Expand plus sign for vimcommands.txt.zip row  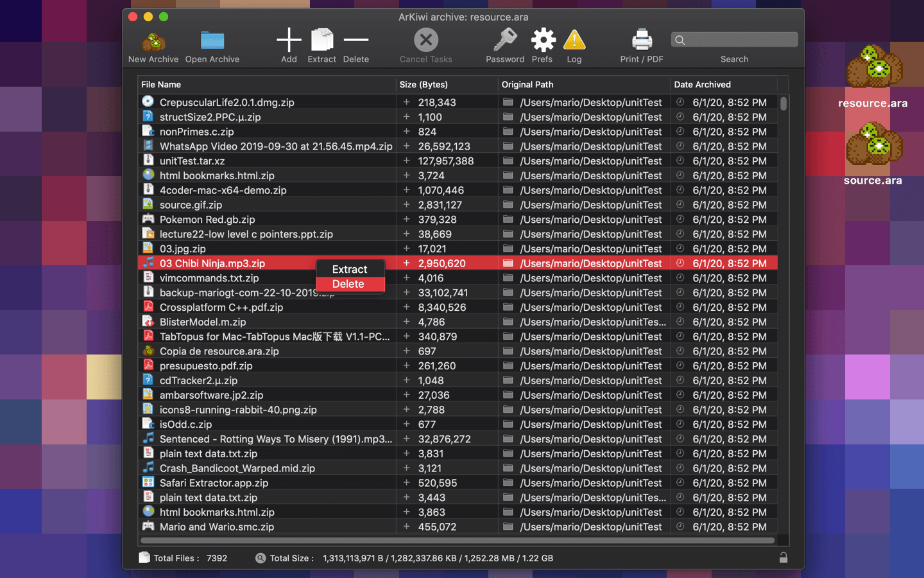(x=406, y=278)
